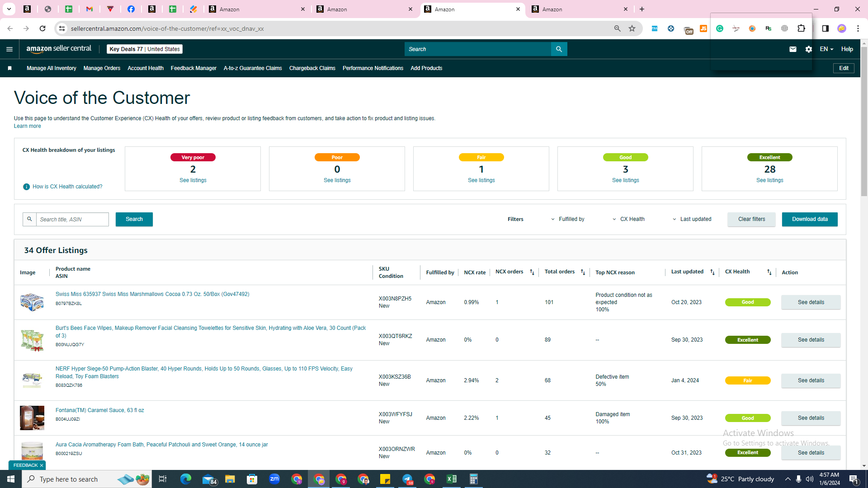Open the Chrome tab search chevron

(9, 9)
